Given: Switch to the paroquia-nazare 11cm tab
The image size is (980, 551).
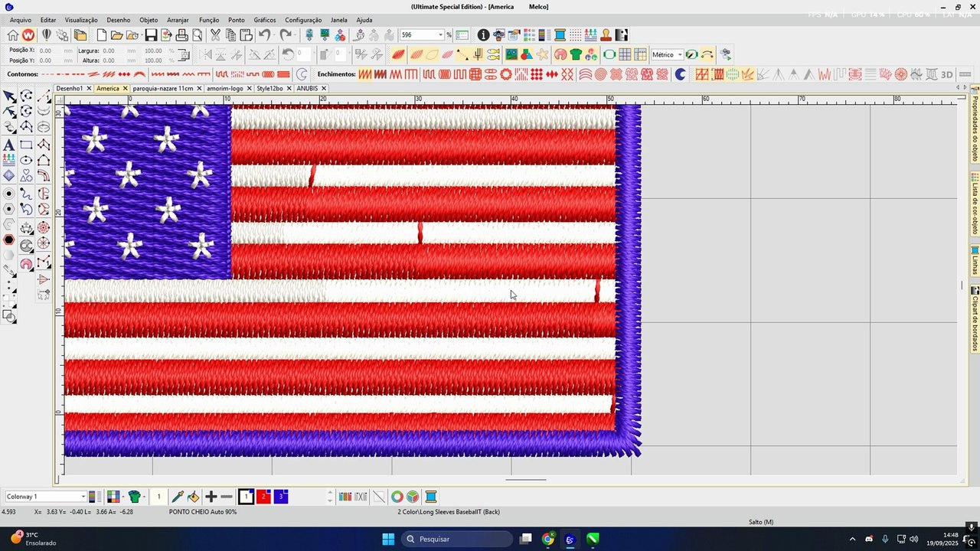Looking at the screenshot, I should click(163, 89).
